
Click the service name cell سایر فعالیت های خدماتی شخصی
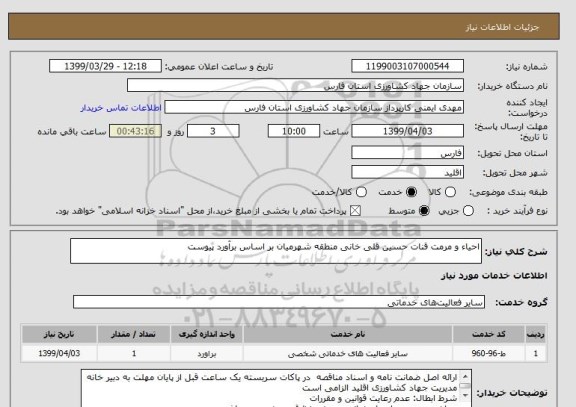(x=348, y=354)
